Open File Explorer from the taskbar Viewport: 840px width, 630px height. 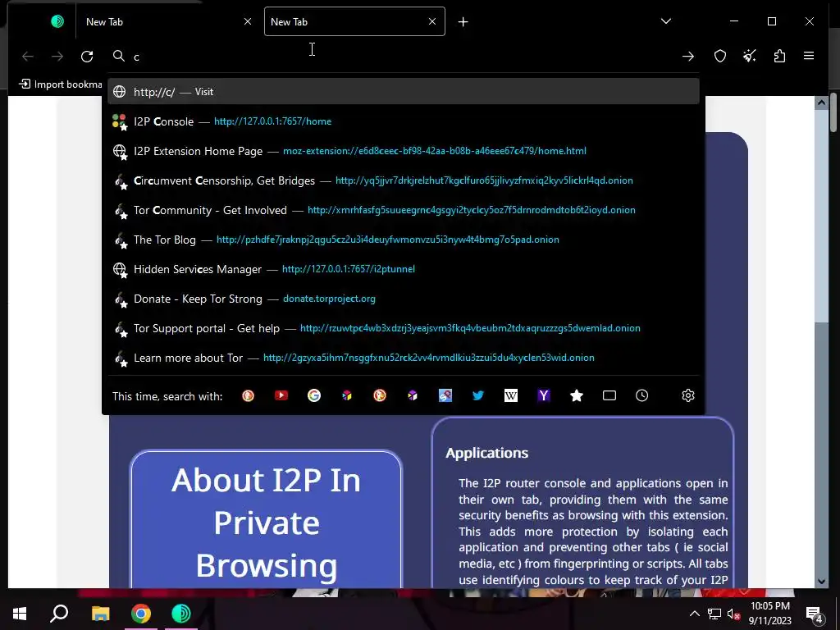pyautogui.click(x=100, y=614)
